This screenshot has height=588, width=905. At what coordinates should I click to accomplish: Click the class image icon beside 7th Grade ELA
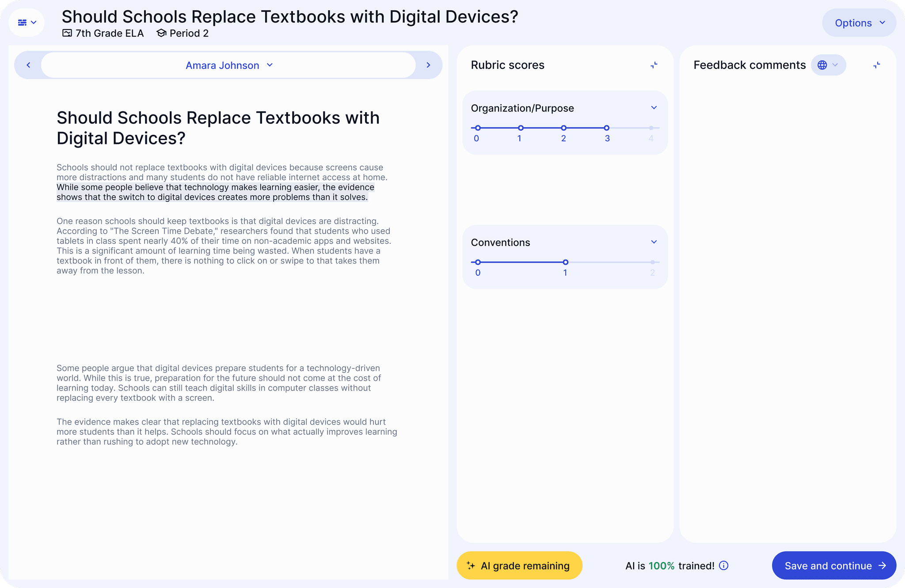tap(68, 33)
